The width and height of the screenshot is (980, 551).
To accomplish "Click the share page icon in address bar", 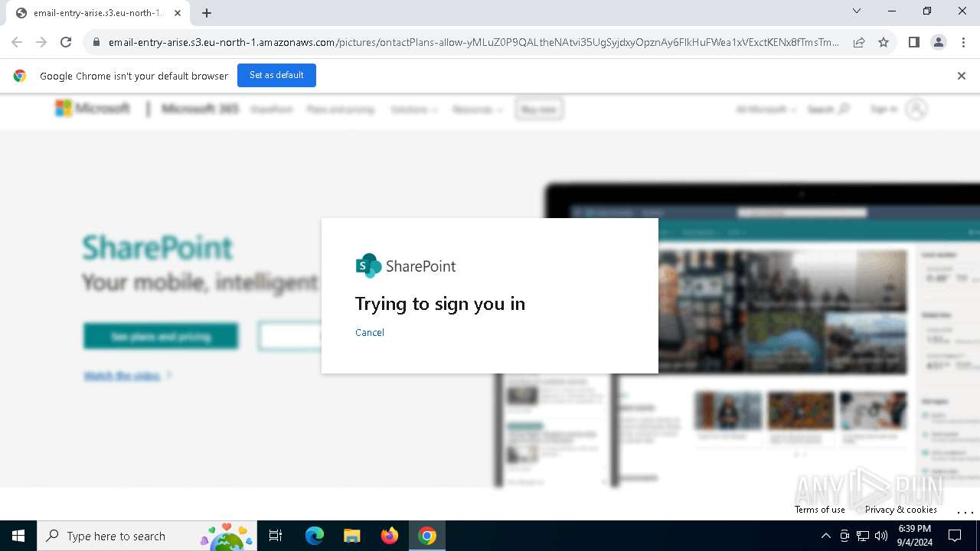I will click(859, 43).
